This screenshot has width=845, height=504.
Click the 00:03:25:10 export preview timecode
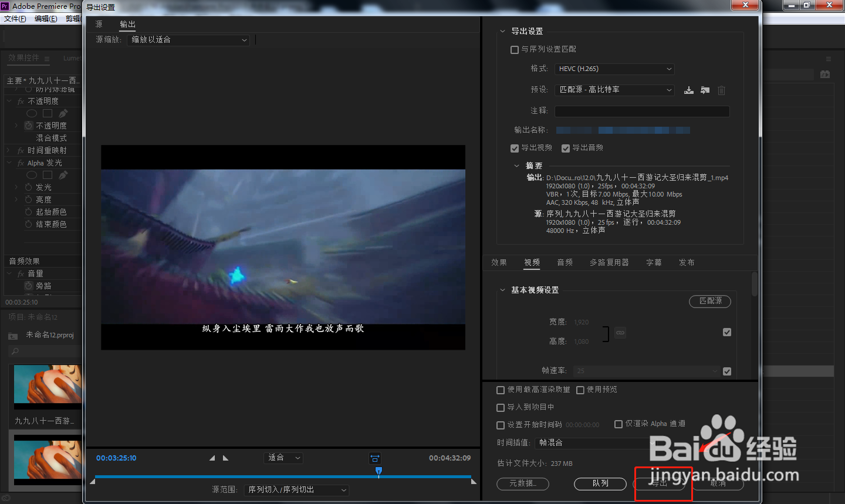click(x=116, y=458)
